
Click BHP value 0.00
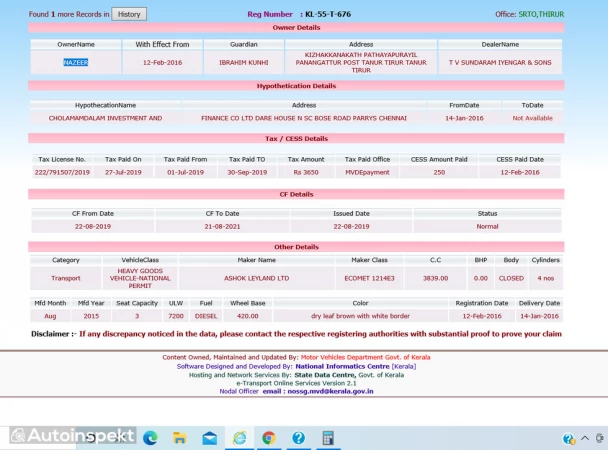(480, 278)
